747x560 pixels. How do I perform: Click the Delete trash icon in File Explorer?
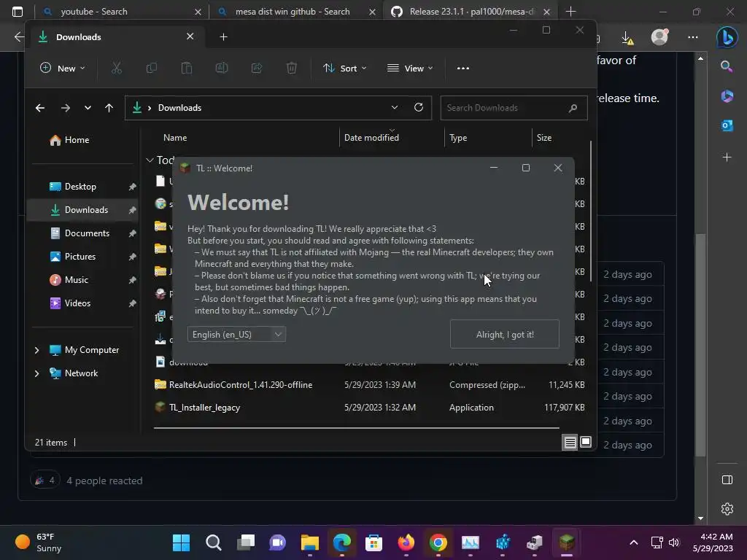[x=292, y=68]
